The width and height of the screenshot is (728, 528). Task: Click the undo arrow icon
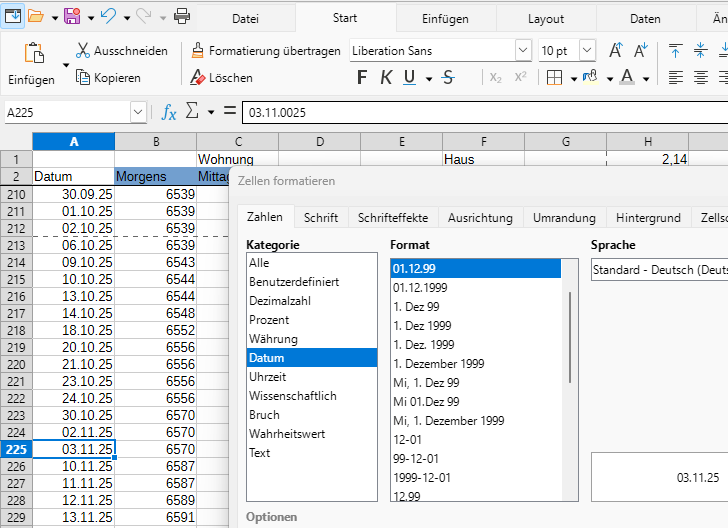tap(108, 16)
